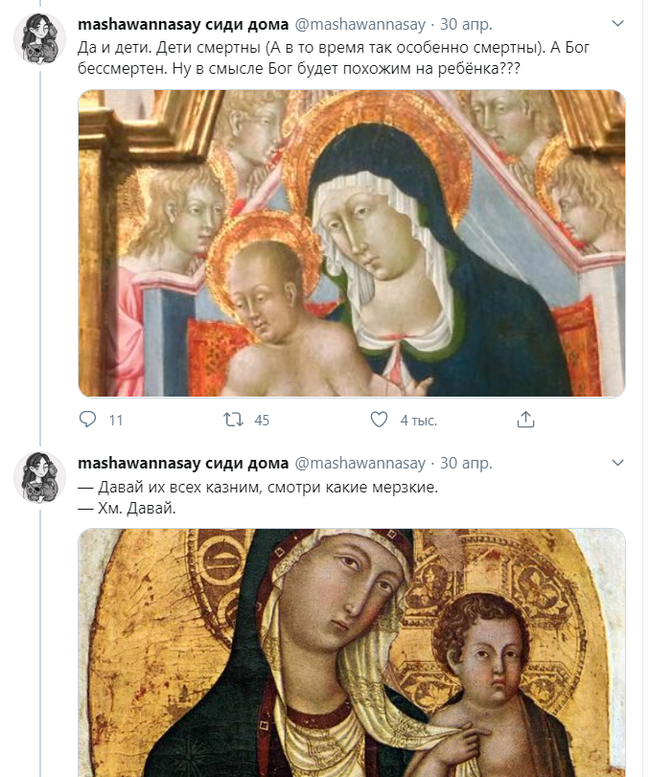Share the first tweet via the upload arrow icon
Screen dimensions: 650x777
(x=526, y=420)
